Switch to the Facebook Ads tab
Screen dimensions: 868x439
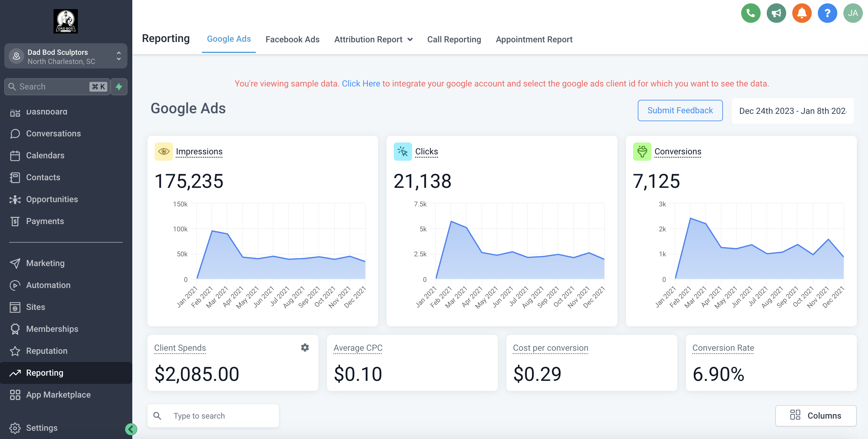pyautogui.click(x=293, y=40)
